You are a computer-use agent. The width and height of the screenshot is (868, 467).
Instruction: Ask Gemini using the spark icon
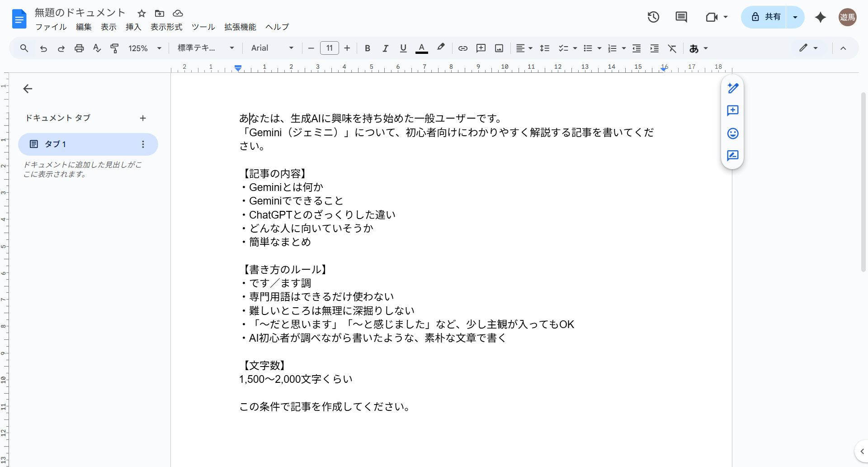(820, 17)
